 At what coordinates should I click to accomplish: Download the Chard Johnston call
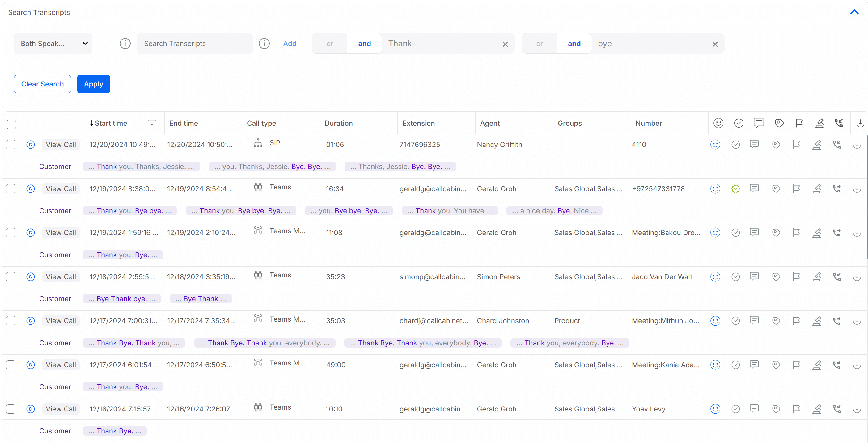coord(857,321)
